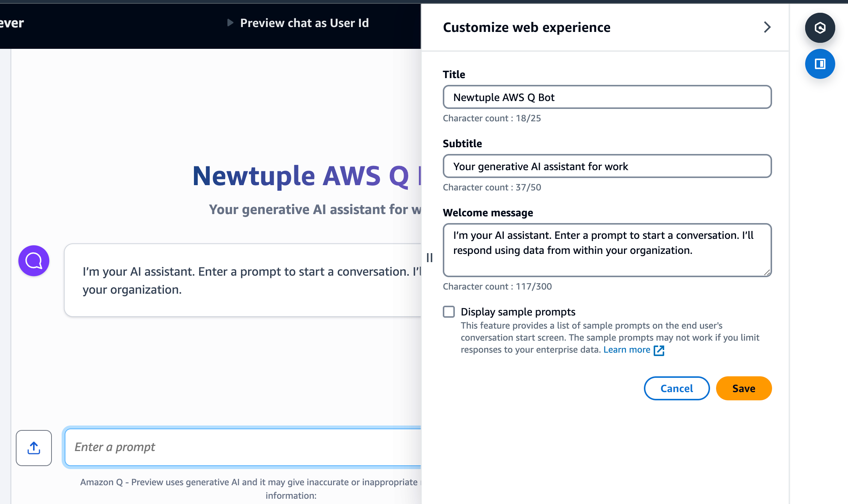This screenshot has width=848, height=504.
Task: Click the purple Amazon Q chat avatar
Action: [34, 261]
